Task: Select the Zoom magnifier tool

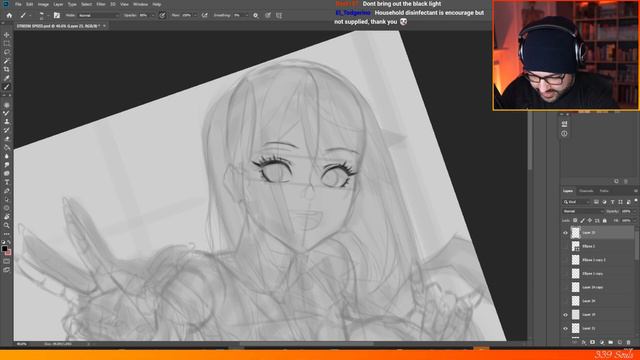Action: click(x=7, y=225)
